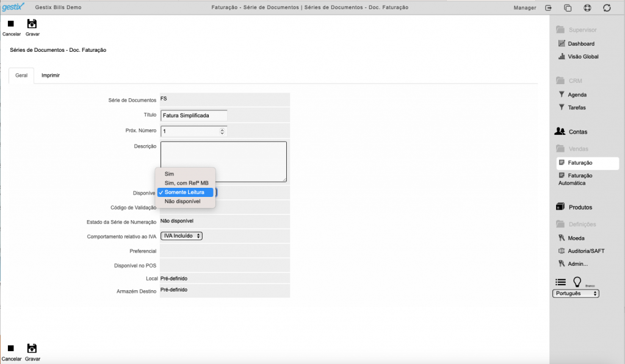The image size is (625, 364).
Task: Open the IVA Incluído dropdown
Action: coord(181,236)
